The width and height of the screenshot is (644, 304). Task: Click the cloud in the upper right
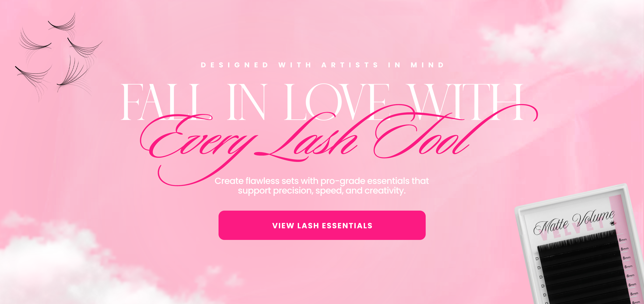562,32
